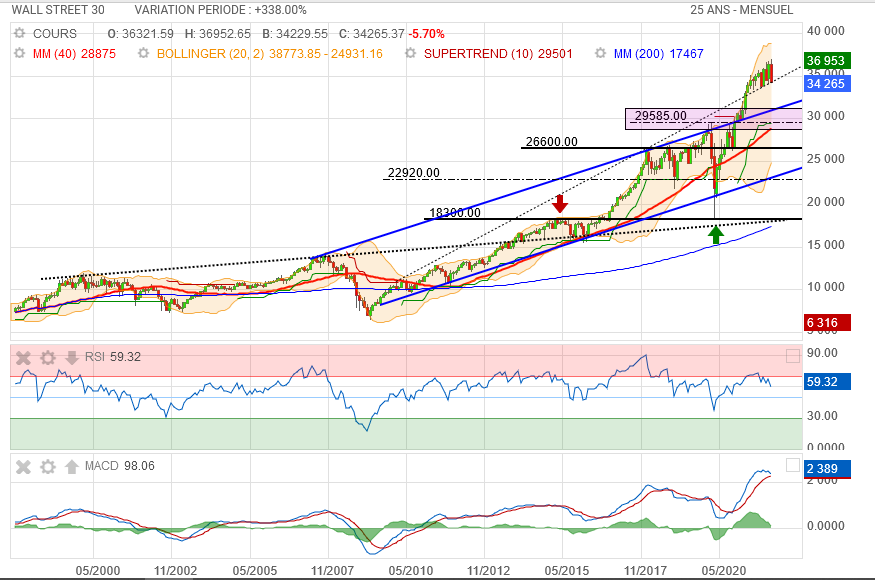Select MM (200) 17467 label
This screenshot has height=580, width=875.
coord(658,54)
